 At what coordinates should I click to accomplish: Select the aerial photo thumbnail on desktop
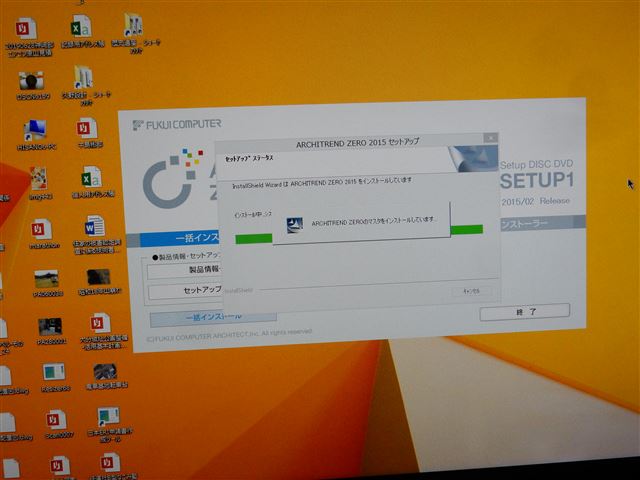tap(105, 372)
